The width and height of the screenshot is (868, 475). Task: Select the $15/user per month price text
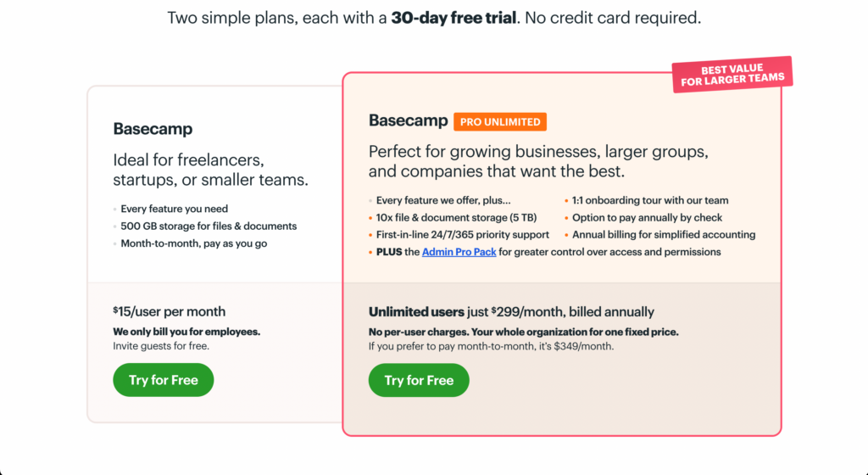pyautogui.click(x=170, y=311)
